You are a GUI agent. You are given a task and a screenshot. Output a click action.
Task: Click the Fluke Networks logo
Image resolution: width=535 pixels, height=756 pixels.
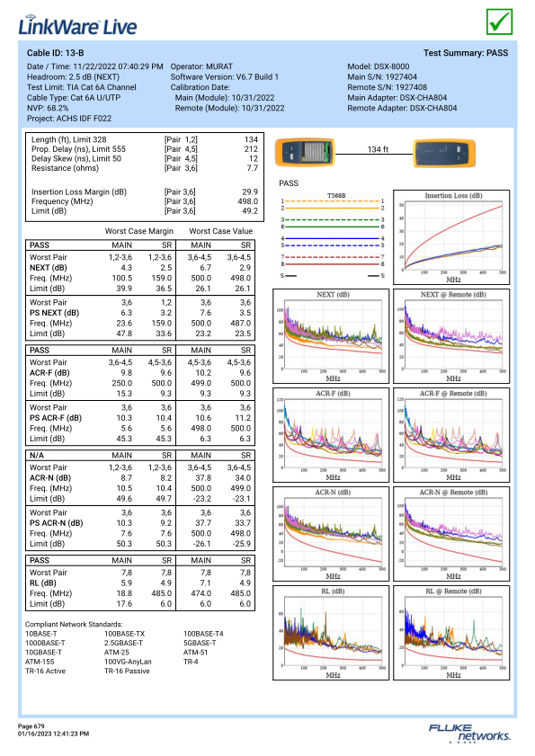(469, 733)
